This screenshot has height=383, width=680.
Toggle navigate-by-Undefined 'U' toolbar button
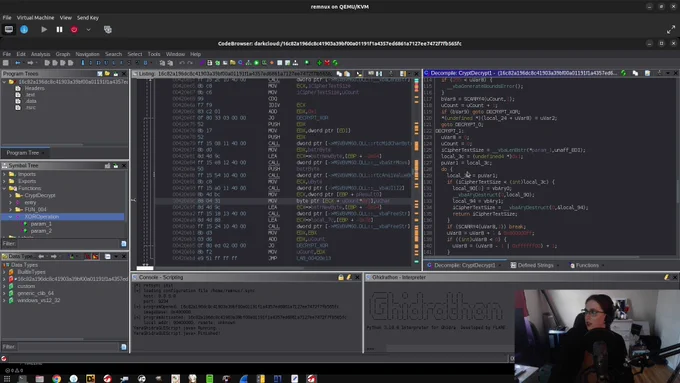coord(106,63)
